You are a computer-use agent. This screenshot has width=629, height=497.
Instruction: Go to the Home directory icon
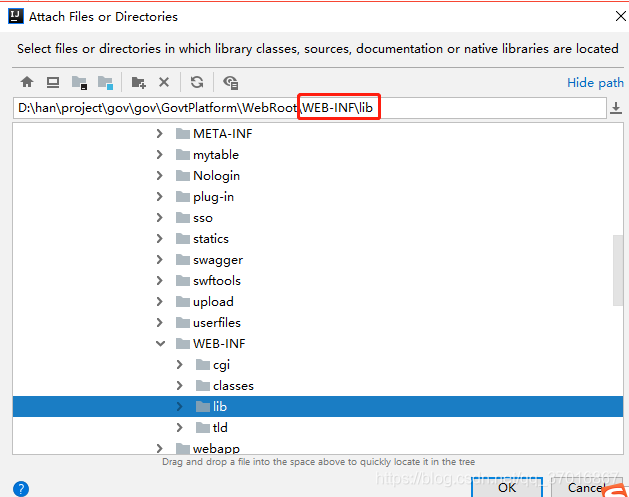[x=27, y=82]
